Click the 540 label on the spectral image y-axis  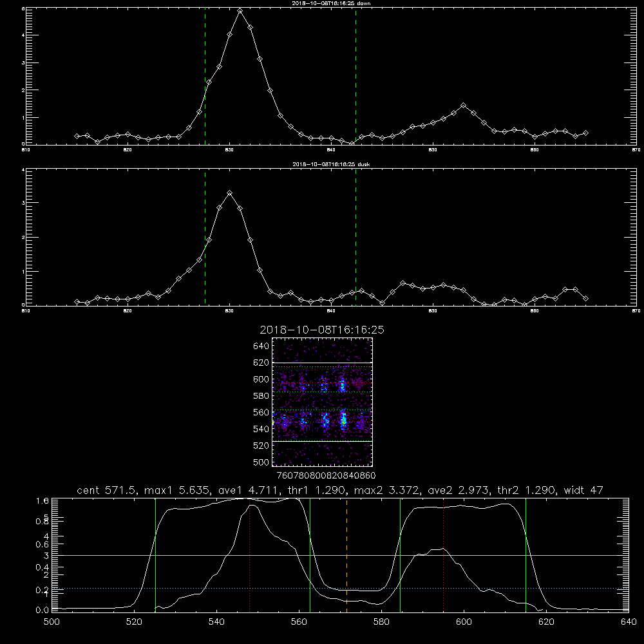click(x=261, y=429)
